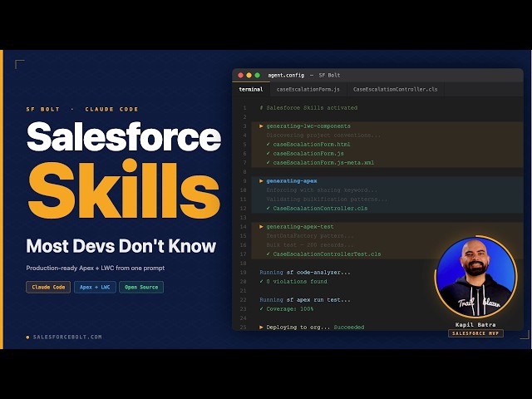Switch to CaseEscalationController.cls tab
532x399 pixels.
[x=396, y=90]
